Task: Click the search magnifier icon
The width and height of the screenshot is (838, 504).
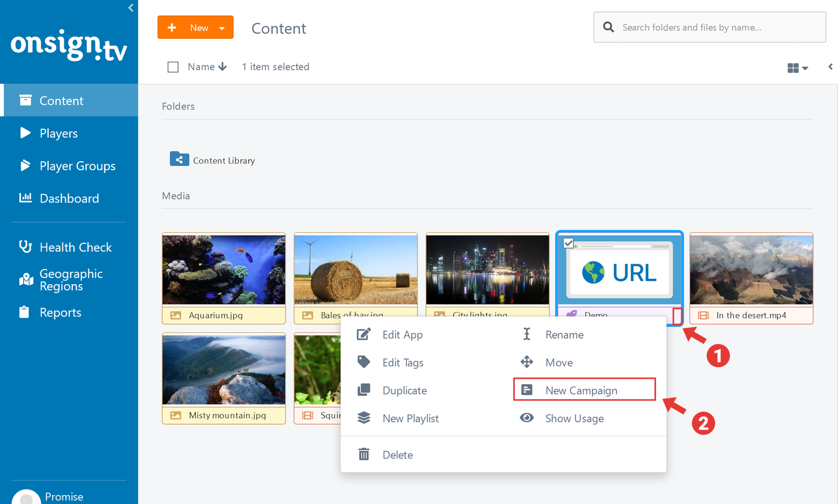Action: point(608,27)
